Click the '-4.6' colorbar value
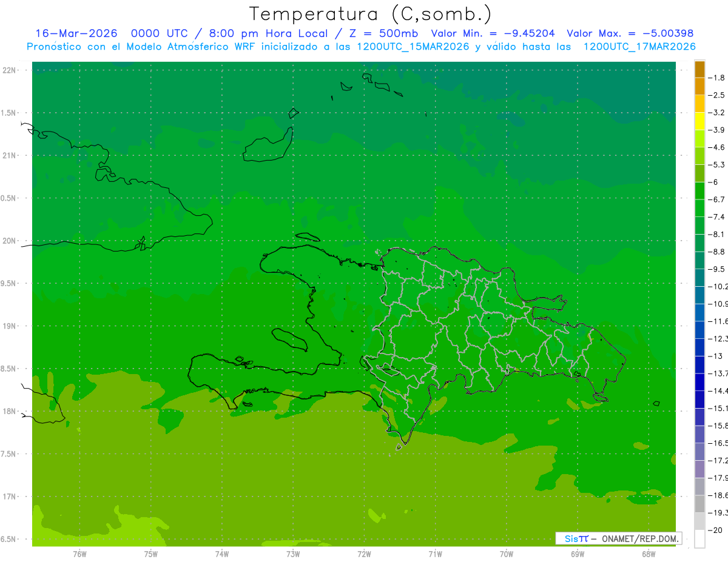The width and height of the screenshot is (728, 562). pyautogui.click(x=716, y=147)
